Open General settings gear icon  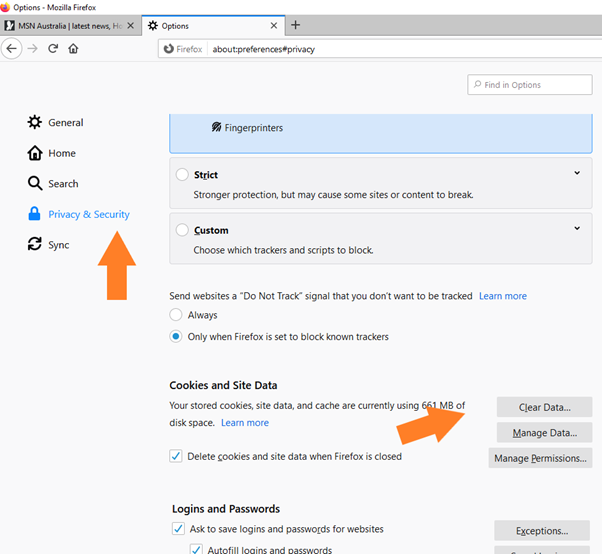coord(35,123)
